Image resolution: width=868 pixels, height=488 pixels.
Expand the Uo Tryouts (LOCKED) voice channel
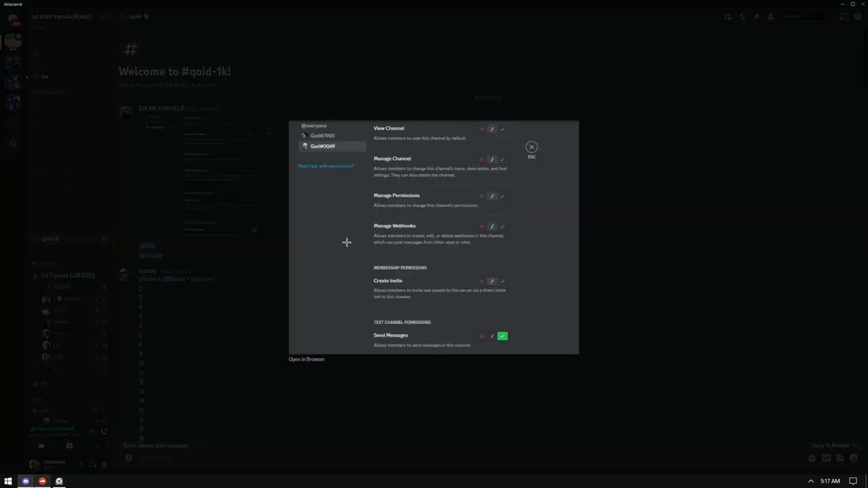(x=68, y=275)
